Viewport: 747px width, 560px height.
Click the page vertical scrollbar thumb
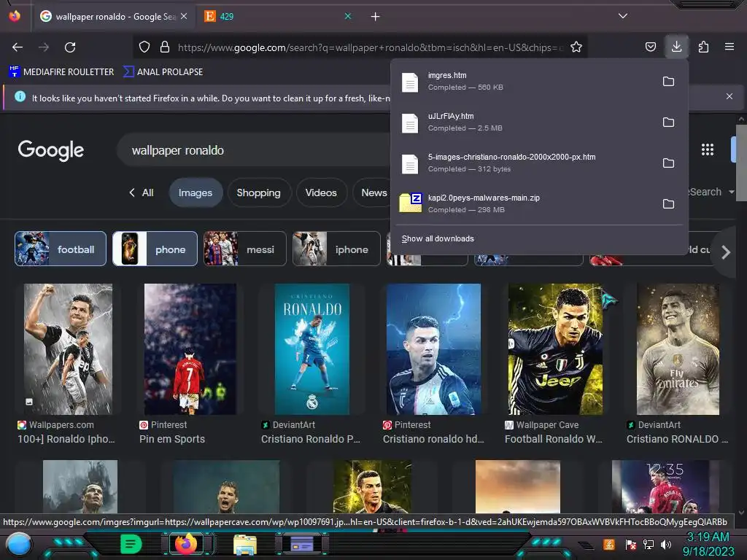(x=741, y=163)
